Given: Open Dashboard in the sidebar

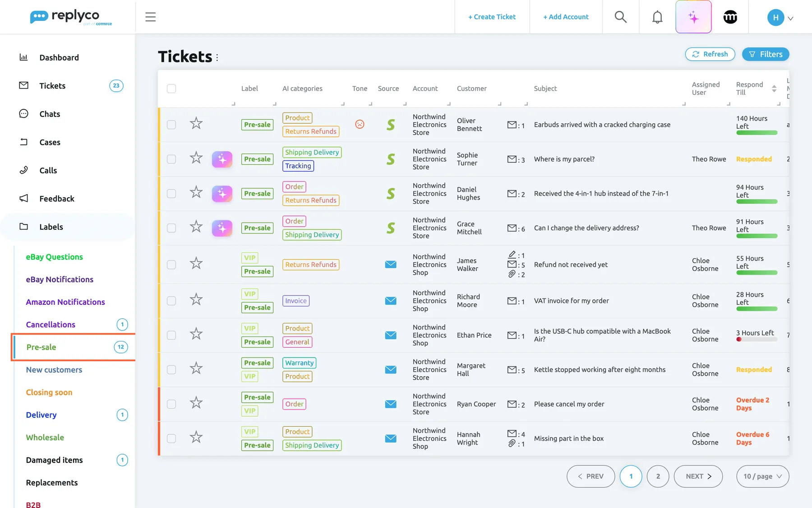Looking at the screenshot, I should [x=59, y=57].
